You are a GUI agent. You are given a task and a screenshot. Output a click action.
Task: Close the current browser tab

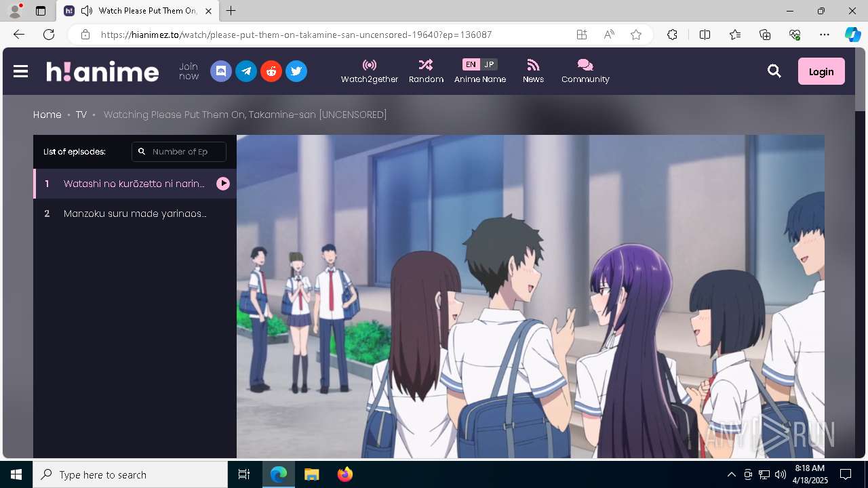point(209,11)
